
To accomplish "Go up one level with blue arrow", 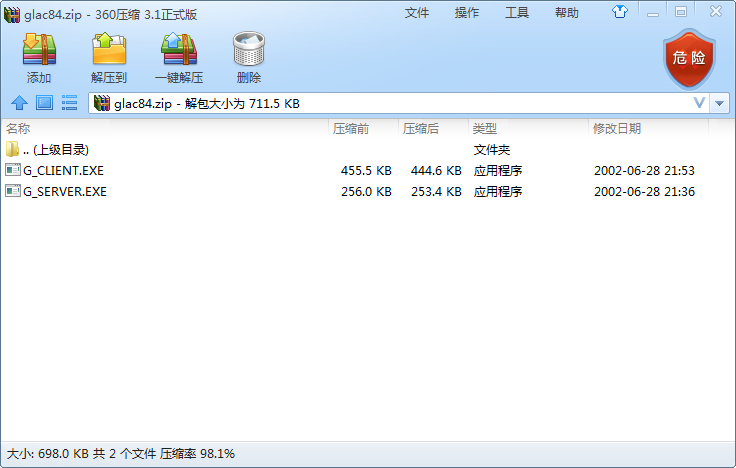I will tap(19, 103).
